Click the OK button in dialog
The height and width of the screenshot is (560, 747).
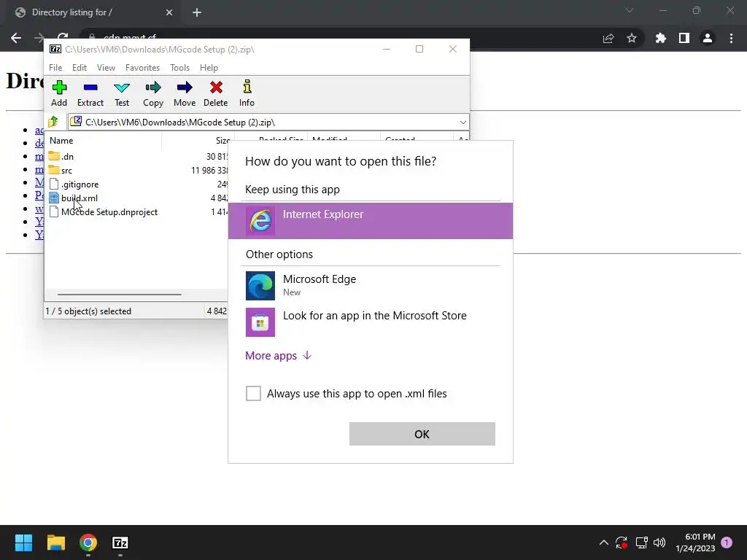(422, 434)
